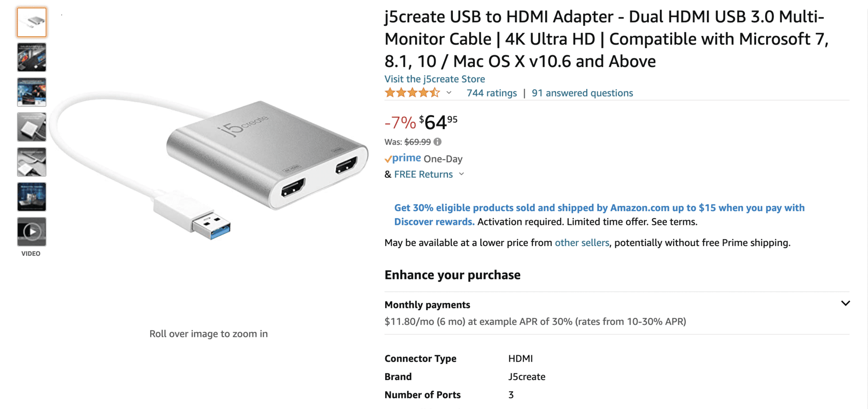Click the Prime logo badge
Screen dimensions: 868x409
tap(403, 158)
